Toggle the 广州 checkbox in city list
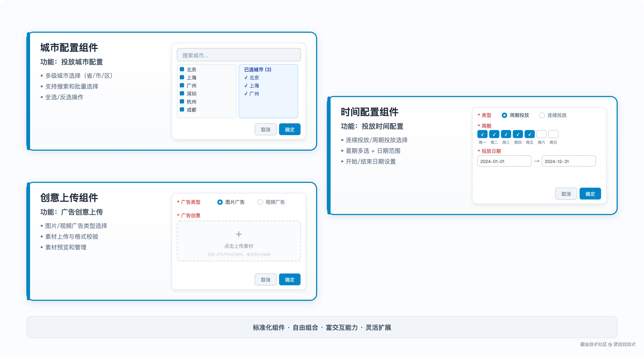Image resolution: width=644 pixels, height=355 pixels. click(x=182, y=85)
